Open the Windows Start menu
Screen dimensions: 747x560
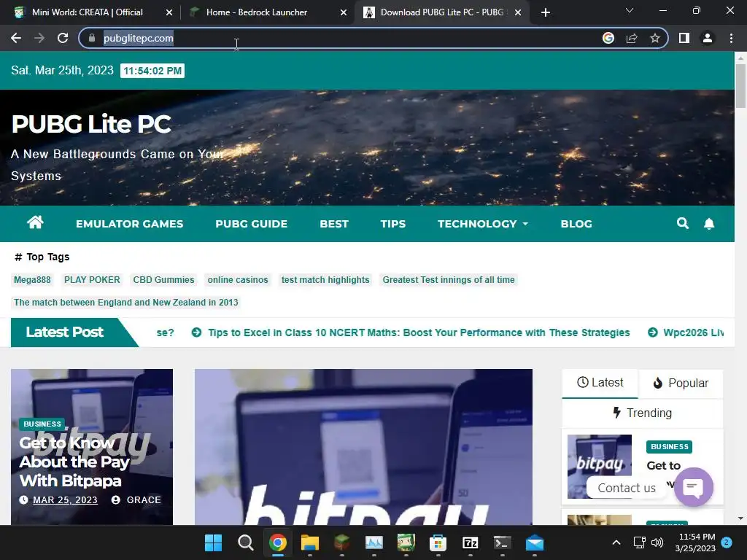(214, 542)
